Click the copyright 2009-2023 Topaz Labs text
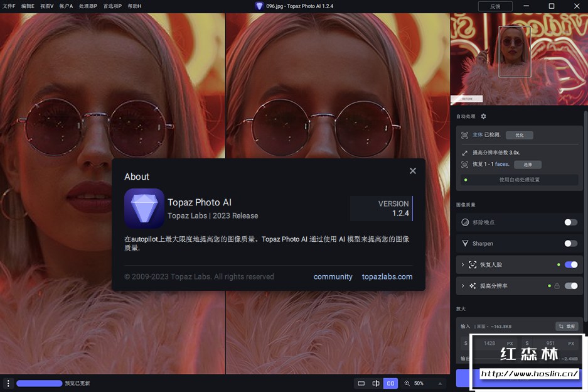The image size is (588, 392). [x=199, y=277]
